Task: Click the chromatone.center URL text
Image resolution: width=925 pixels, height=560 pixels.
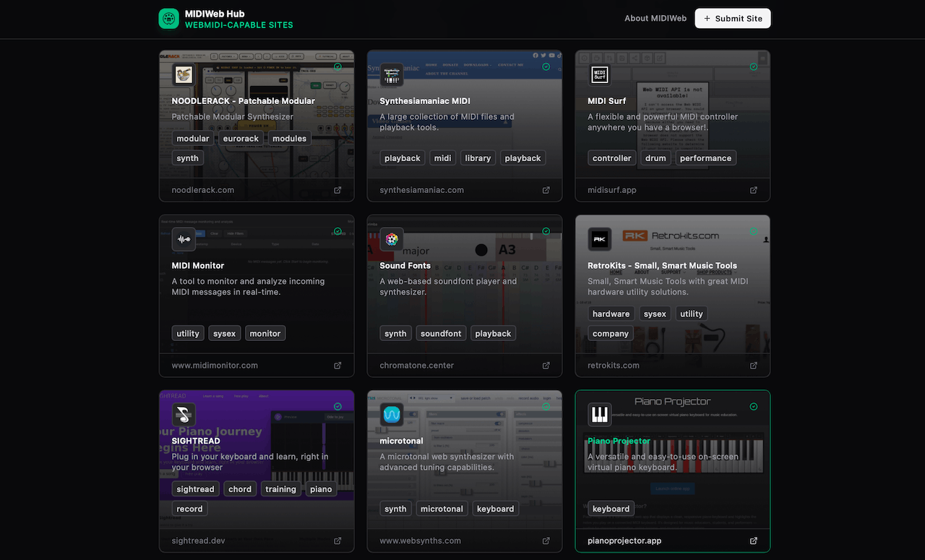Action: (416, 366)
